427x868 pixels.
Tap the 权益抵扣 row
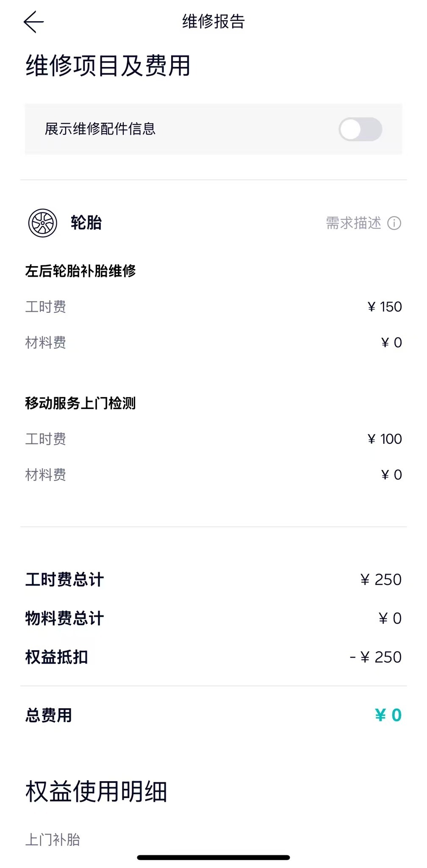[213, 657]
